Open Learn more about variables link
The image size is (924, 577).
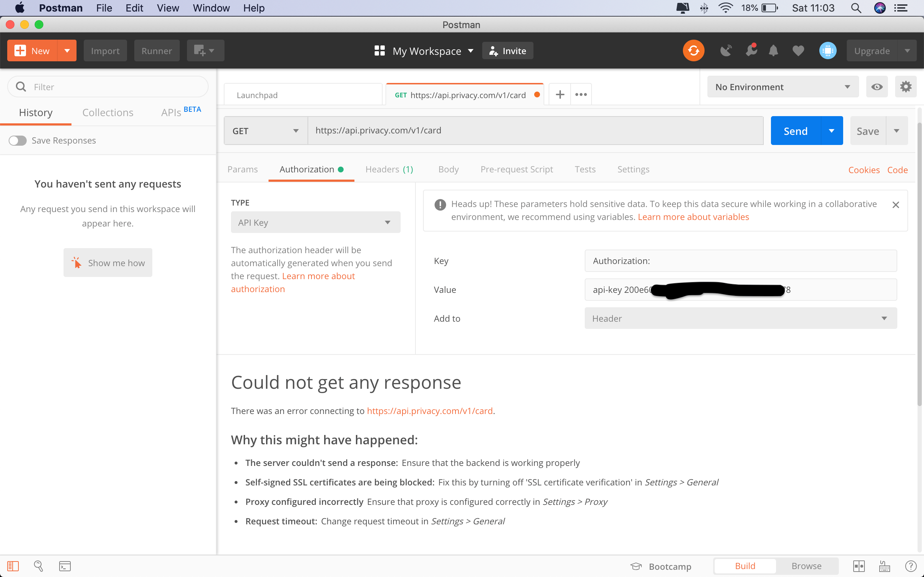pos(693,217)
